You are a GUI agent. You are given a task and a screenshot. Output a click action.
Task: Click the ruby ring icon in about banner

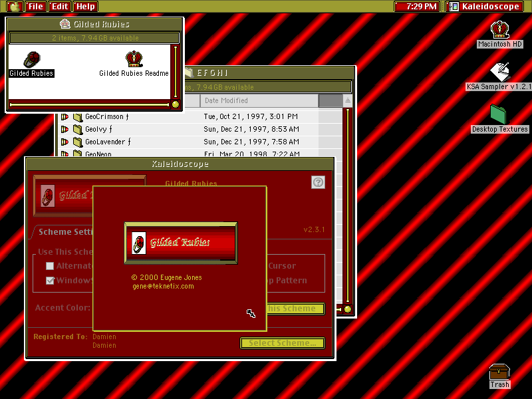click(x=139, y=243)
